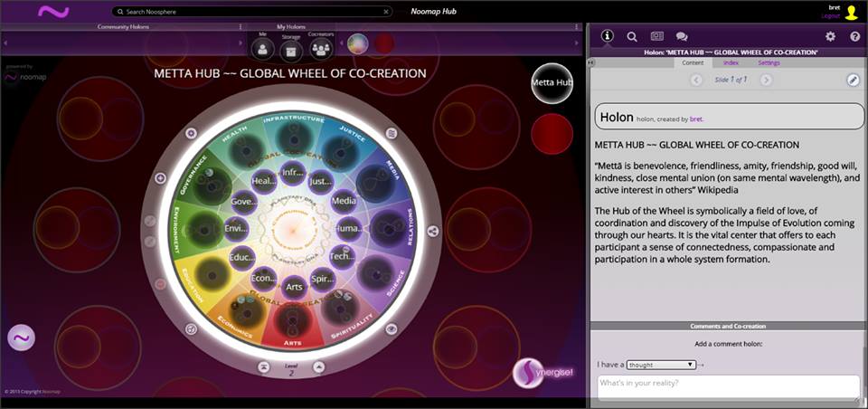The image size is (868, 409).
Task: Open the 'Arts' holon bubble
Action: (x=293, y=287)
